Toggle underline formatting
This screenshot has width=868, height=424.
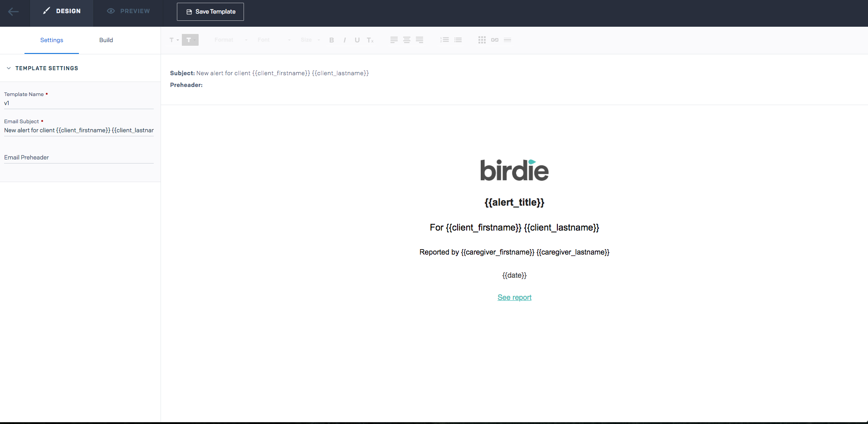pyautogui.click(x=357, y=40)
